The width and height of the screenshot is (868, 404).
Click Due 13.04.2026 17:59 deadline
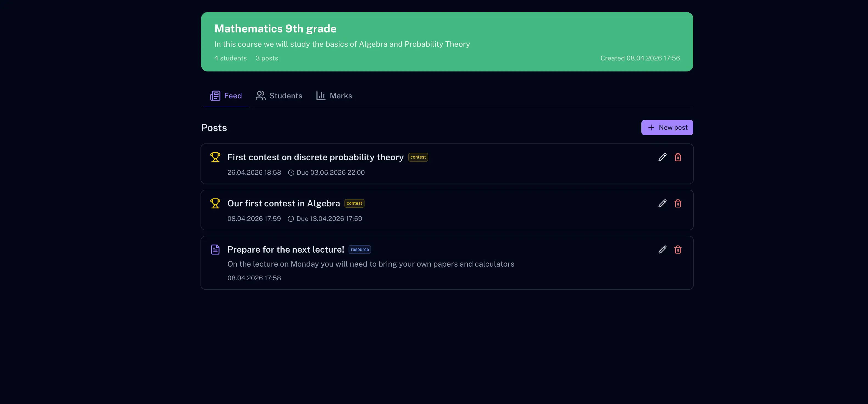point(329,219)
